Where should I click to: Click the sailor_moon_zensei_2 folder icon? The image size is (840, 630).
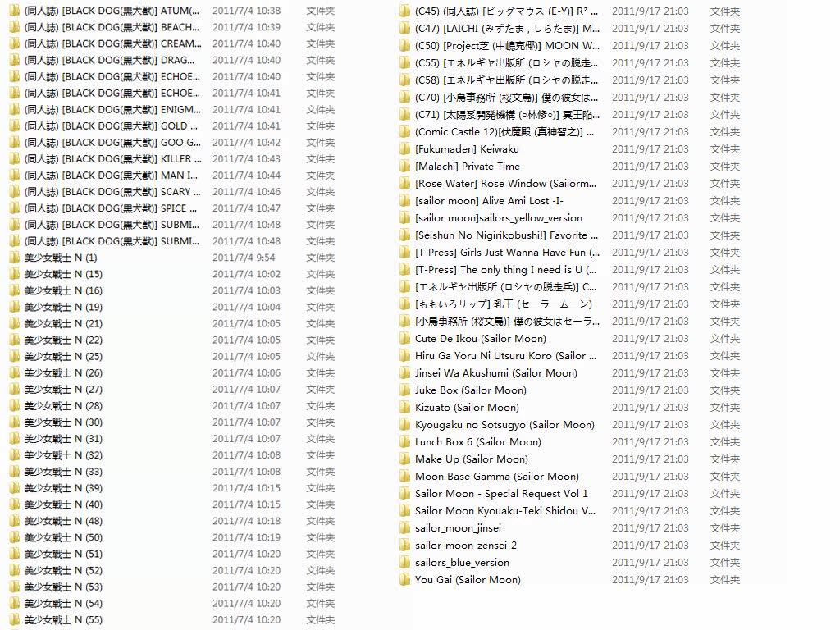click(404, 546)
